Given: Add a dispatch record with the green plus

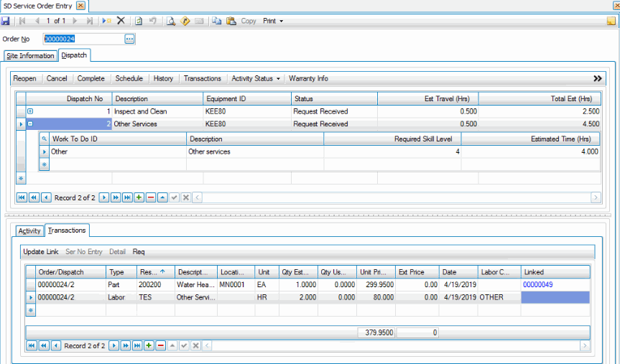Looking at the screenshot, I should [x=139, y=197].
